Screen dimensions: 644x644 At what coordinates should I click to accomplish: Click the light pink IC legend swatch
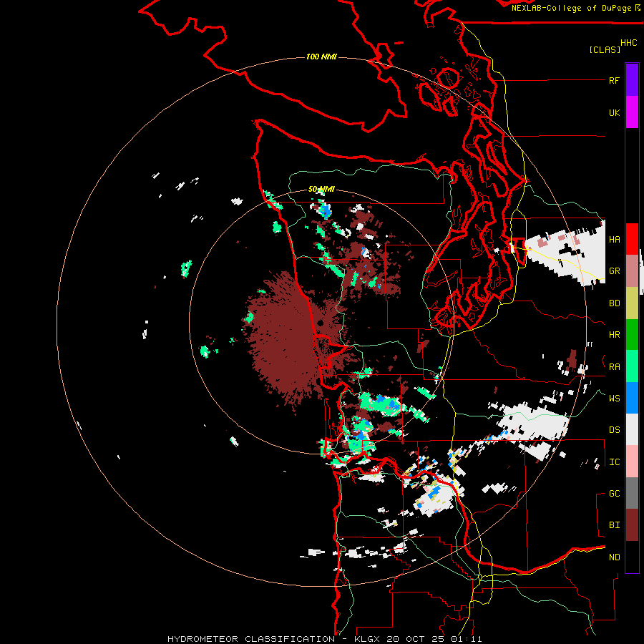point(632,462)
